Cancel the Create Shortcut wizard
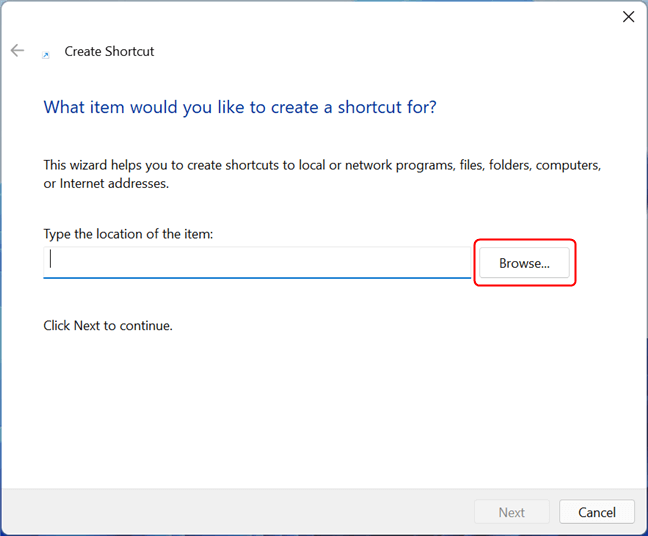This screenshot has width=648, height=536. [x=597, y=512]
